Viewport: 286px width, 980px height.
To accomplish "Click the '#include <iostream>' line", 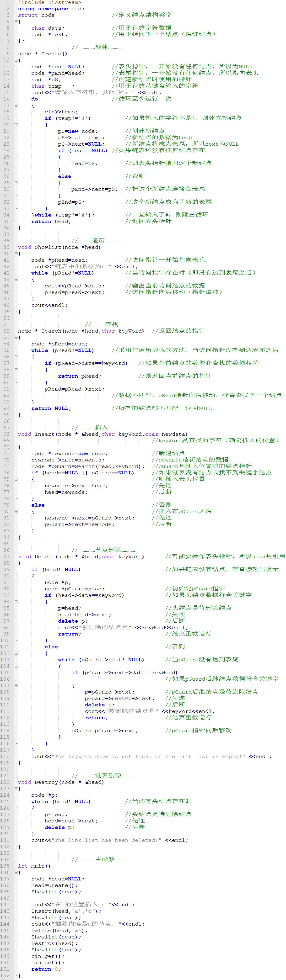I will [x=49, y=2].
